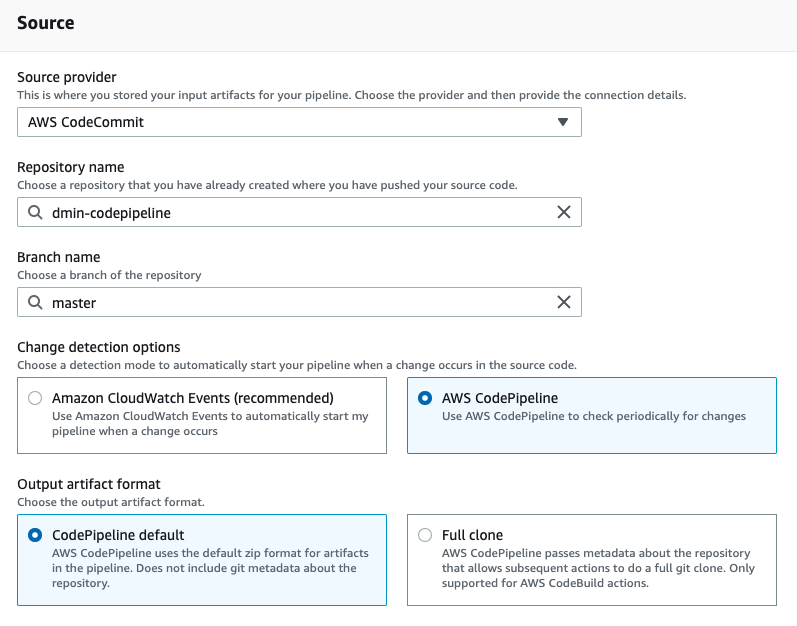Select Amazon CloudWatch Events radio button

pyautogui.click(x=36, y=398)
